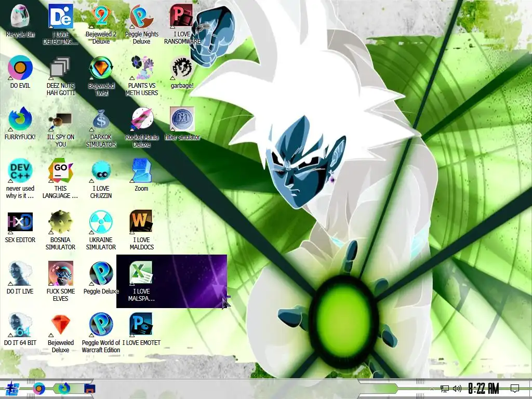
Task: Open the network tray icon
Action: (445, 389)
